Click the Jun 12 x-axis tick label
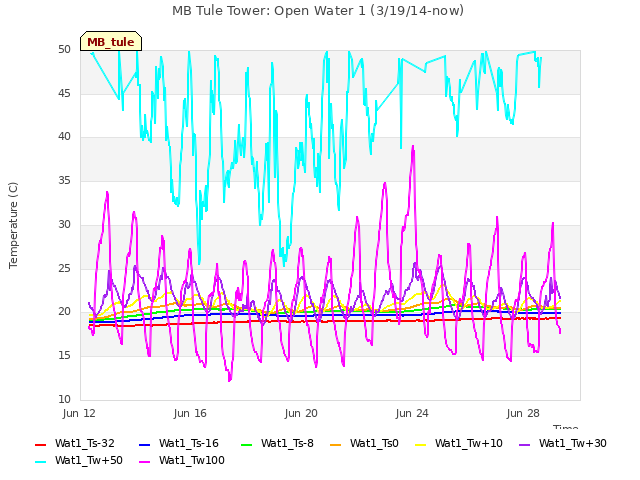The image size is (640, 480). 79,413
